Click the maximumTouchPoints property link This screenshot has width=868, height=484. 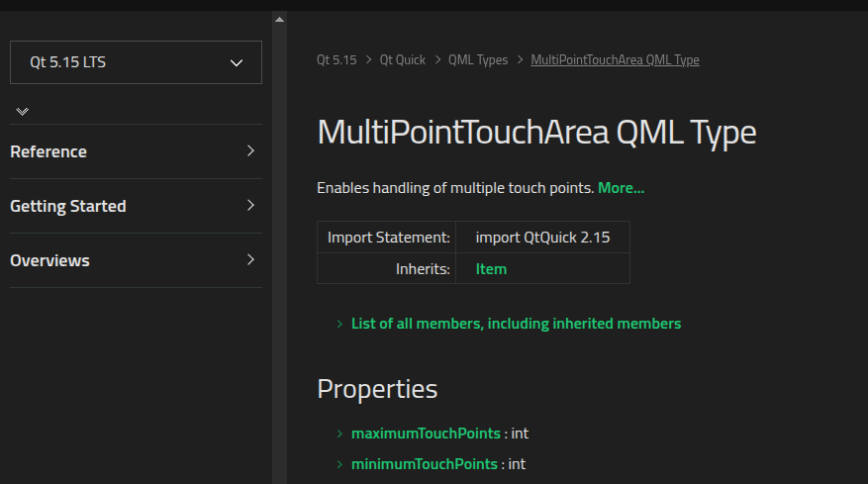click(426, 434)
